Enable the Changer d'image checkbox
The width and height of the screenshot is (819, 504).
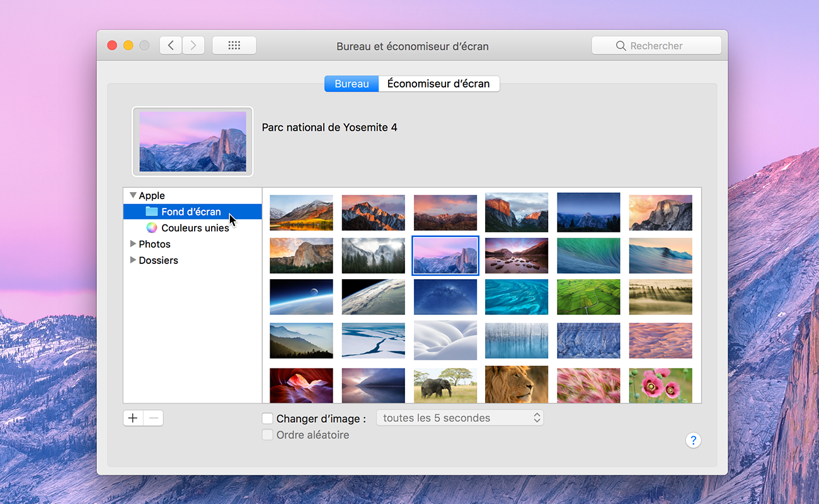pyautogui.click(x=268, y=418)
